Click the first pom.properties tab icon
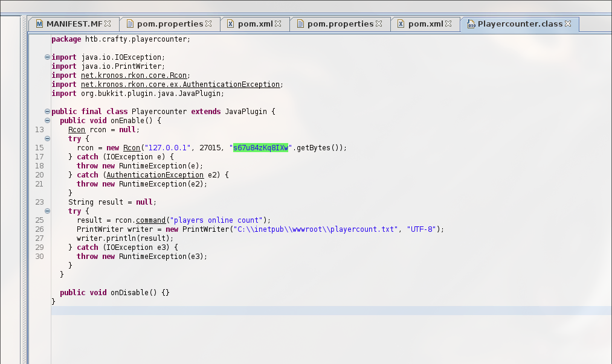This screenshot has height=364, width=612. click(x=130, y=24)
